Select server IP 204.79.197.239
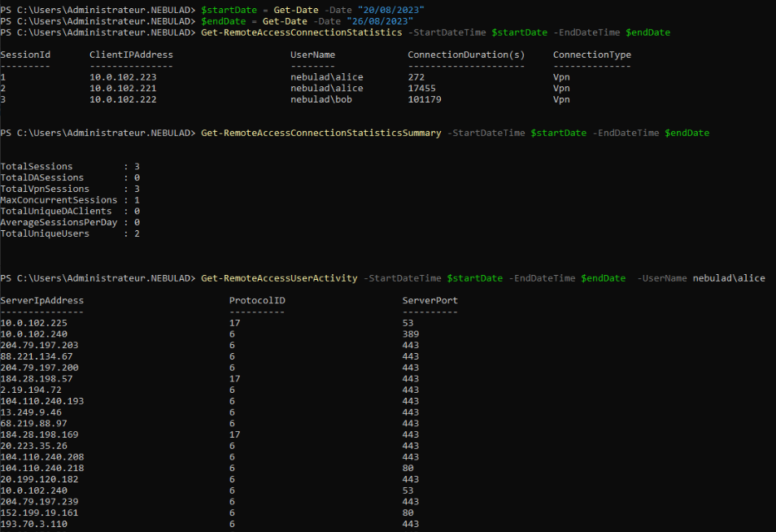This screenshot has width=776, height=532. point(39,502)
